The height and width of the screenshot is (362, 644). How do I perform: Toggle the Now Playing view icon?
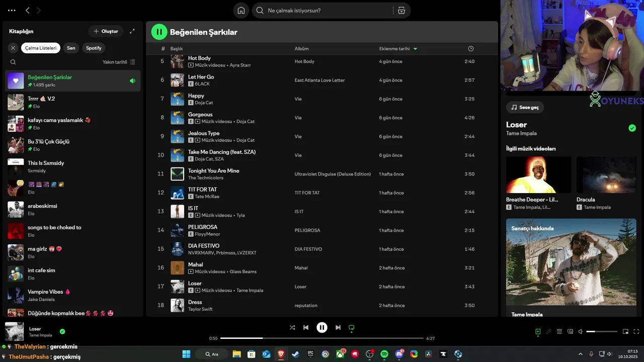click(x=538, y=332)
